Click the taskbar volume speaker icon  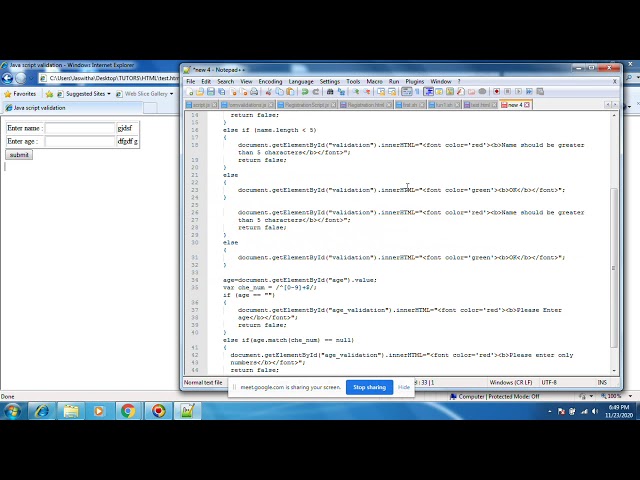pos(596,411)
